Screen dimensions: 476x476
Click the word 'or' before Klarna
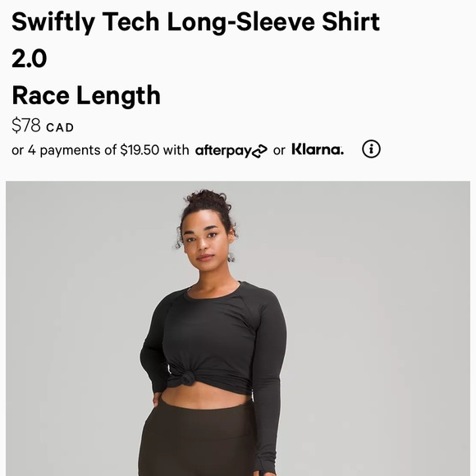tap(279, 150)
